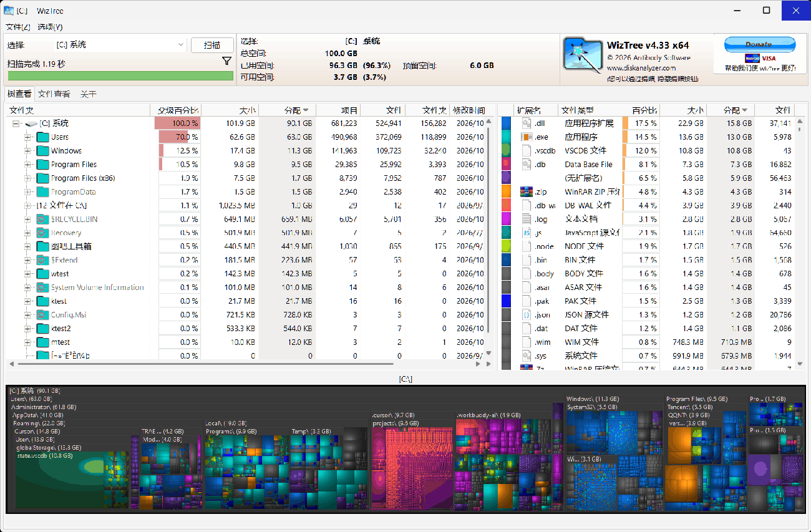Click the System Volume Information folder icon
The image size is (811, 532).
tap(42, 288)
